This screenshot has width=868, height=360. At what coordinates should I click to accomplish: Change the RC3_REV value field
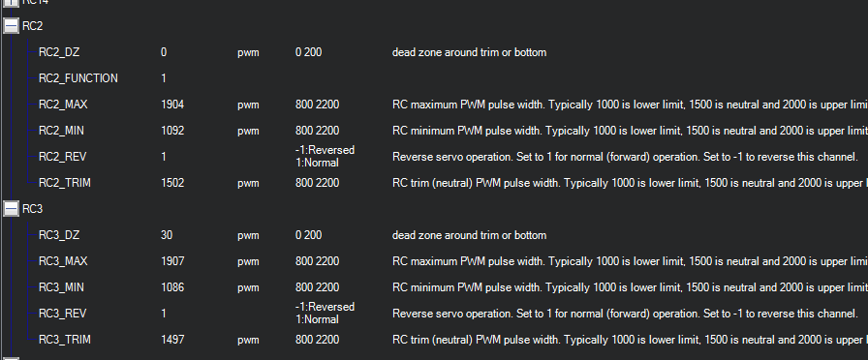point(164,313)
